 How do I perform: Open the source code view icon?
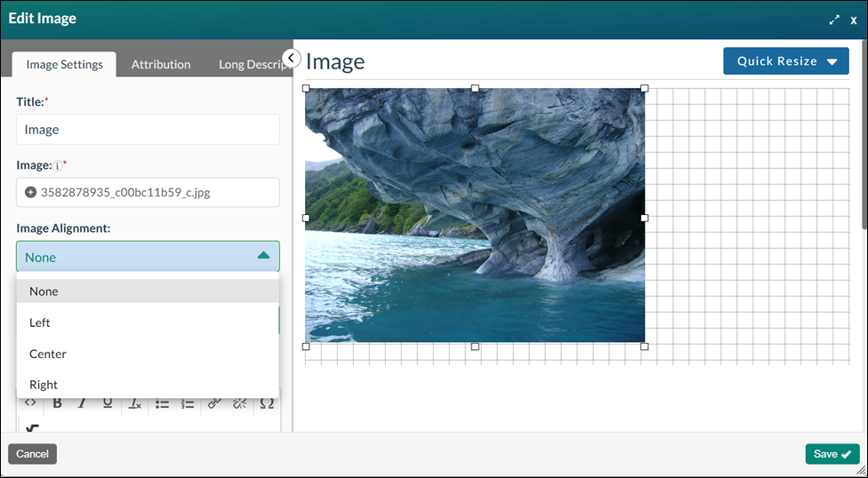(30, 402)
